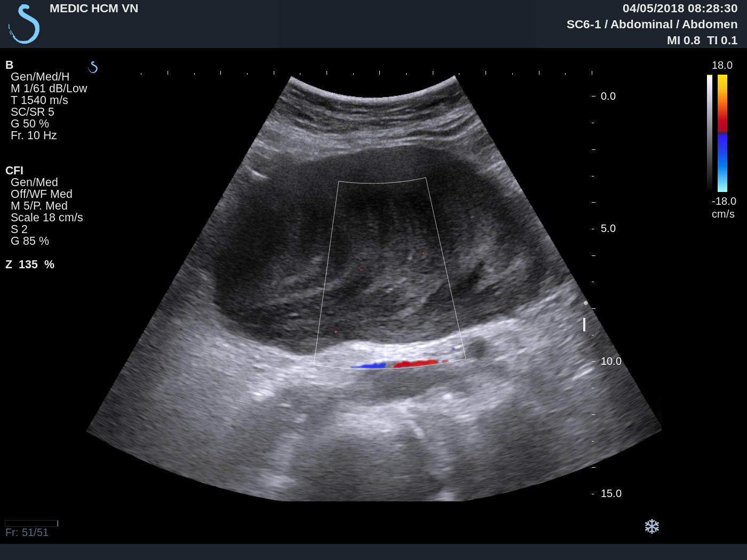747x560 pixels.
Task: Toggle the CFI color flow display
Action: pos(14,171)
